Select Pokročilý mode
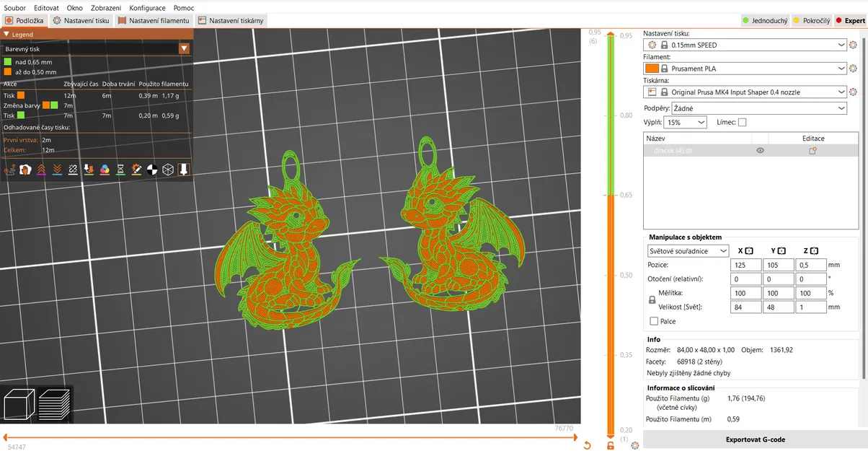Image resolution: width=868 pixels, height=451 pixels. coord(812,21)
